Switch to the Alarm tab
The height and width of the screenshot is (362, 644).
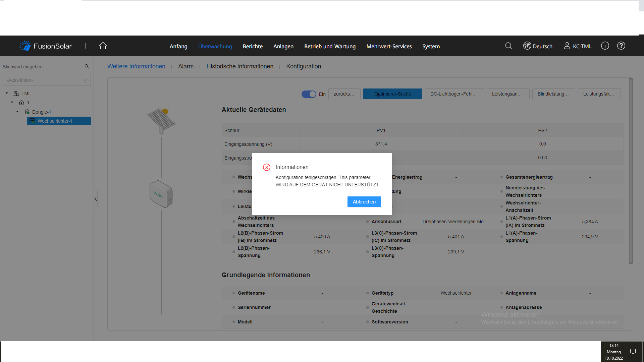click(186, 66)
